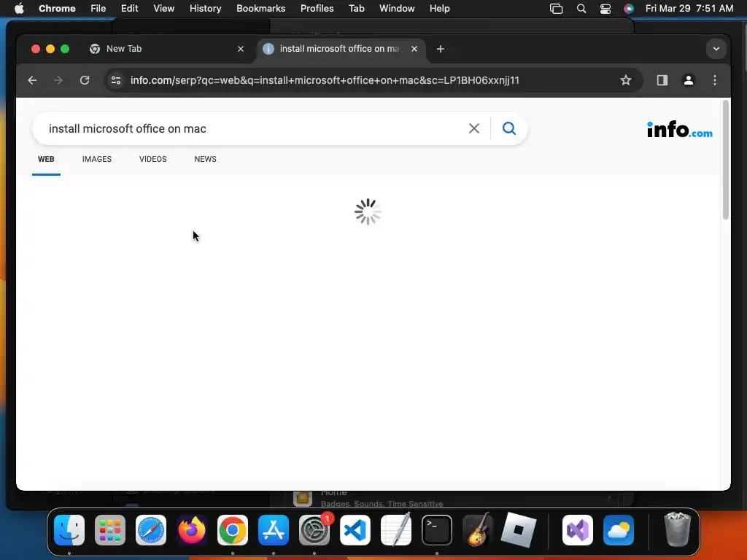Bookmark this page with the star icon

pos(625,80)
